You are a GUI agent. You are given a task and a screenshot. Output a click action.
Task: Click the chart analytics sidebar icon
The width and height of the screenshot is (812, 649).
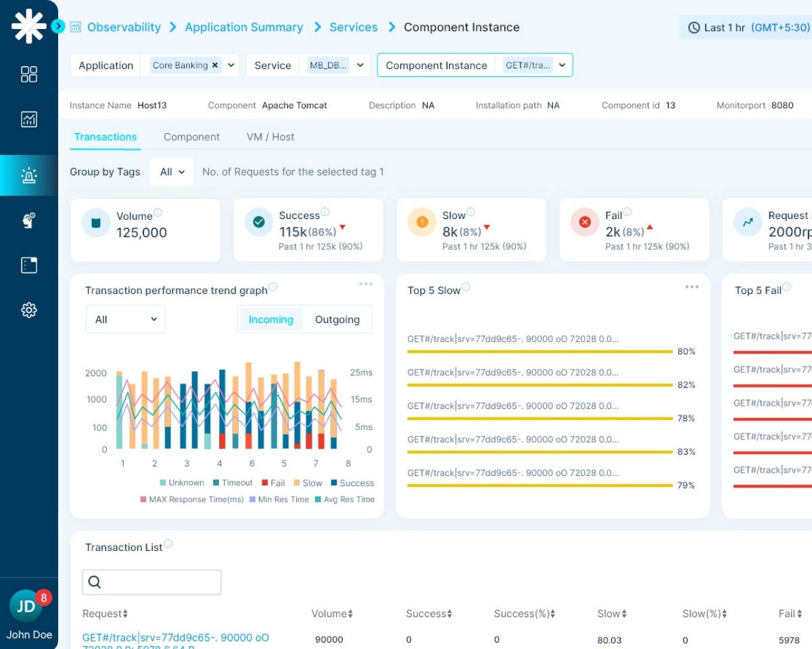(x=29, y=120)
